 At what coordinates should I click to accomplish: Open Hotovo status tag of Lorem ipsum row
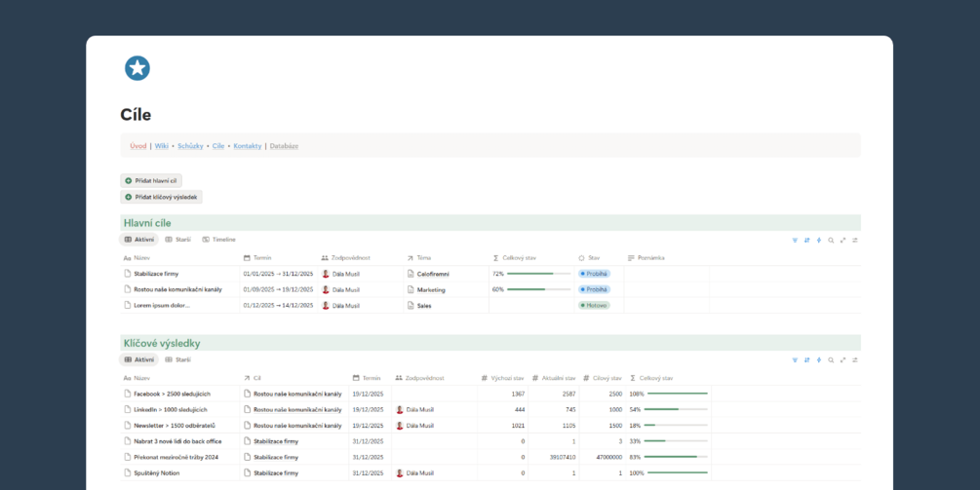point(594,305)
